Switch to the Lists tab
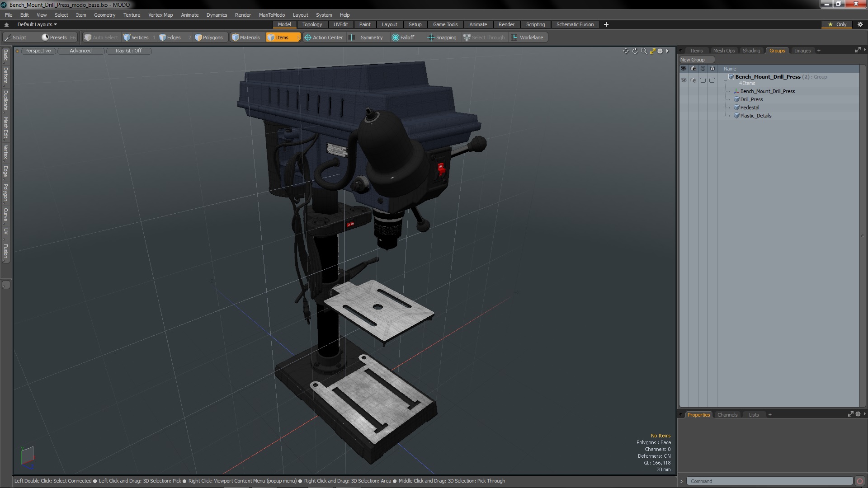The height and width of the screenshot is (488, 868). point(754,415)
